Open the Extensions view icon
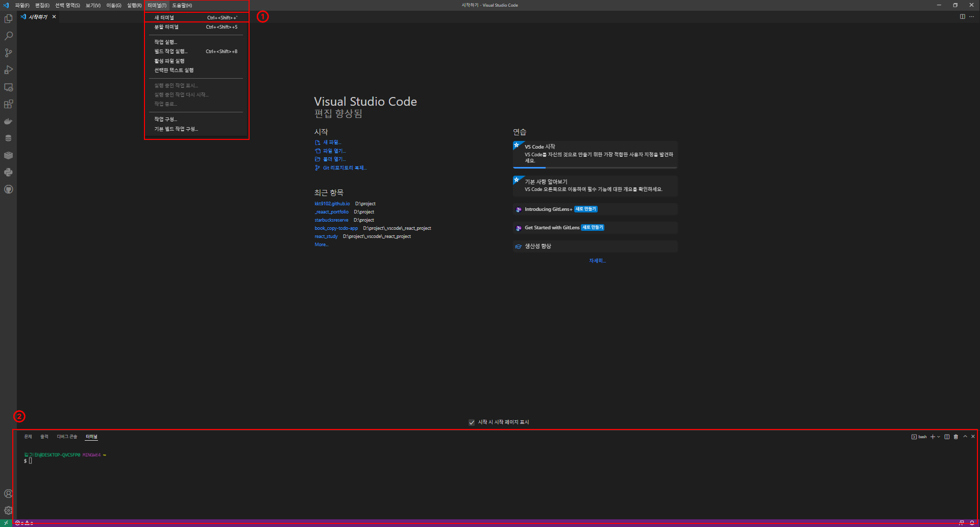Viewport: 980px width, 527px height. (8, 104)
